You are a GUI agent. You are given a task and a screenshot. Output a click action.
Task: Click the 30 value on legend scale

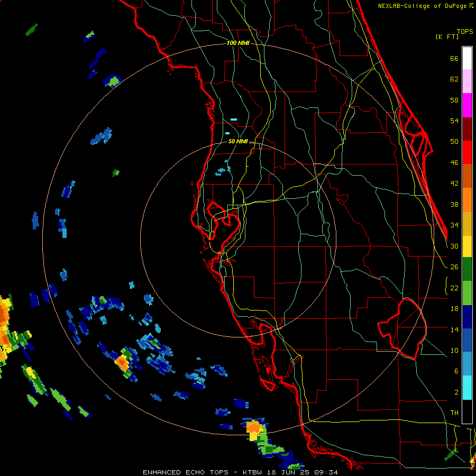pos(454,246)
